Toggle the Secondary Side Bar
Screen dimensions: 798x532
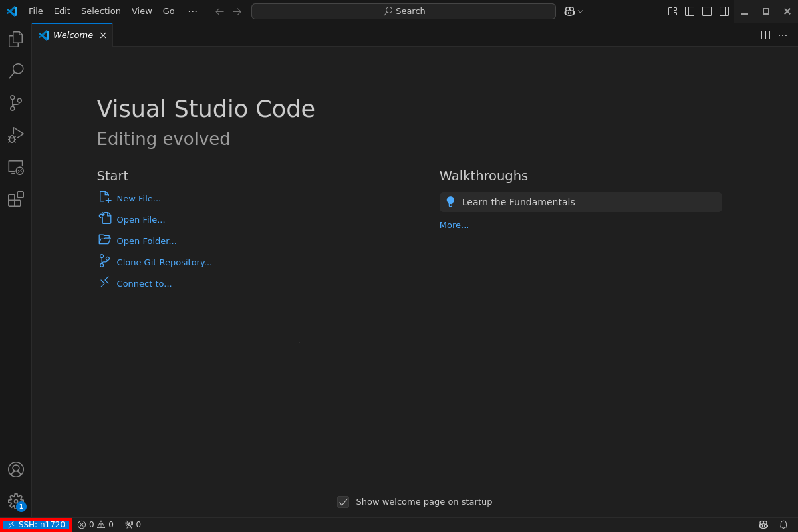(x=724, y=11)
